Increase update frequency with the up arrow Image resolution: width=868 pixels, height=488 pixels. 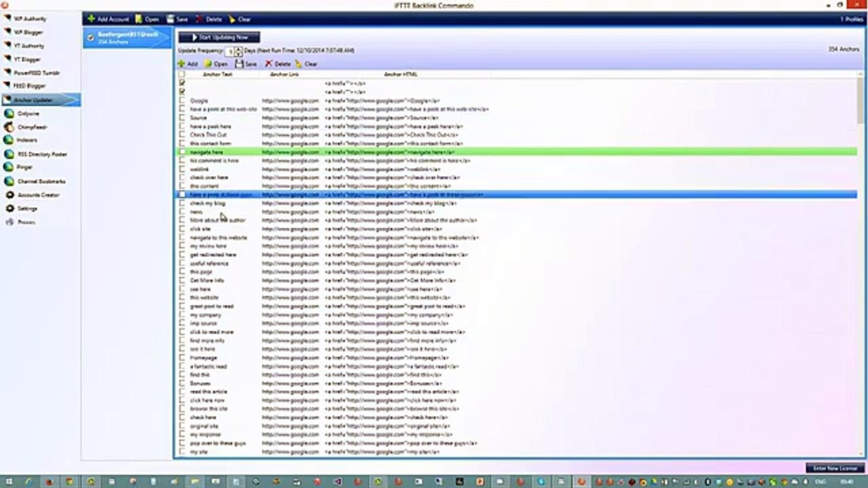239,48
